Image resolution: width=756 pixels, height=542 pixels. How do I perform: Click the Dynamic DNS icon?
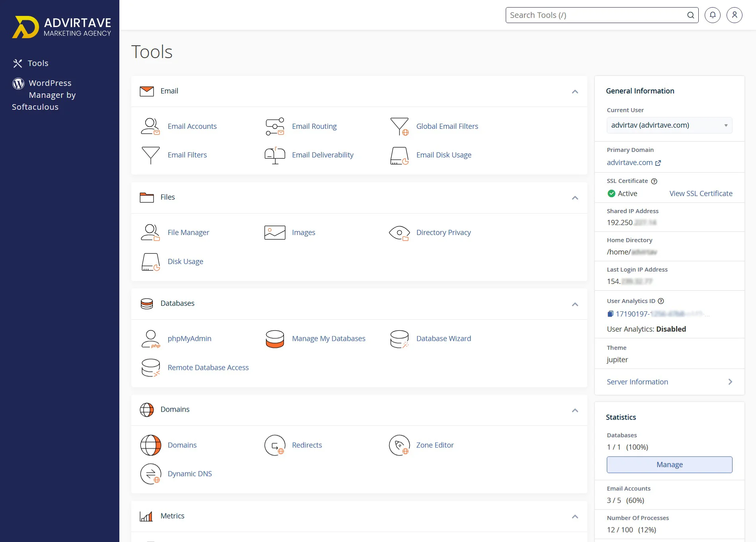[x=150, y=474]
